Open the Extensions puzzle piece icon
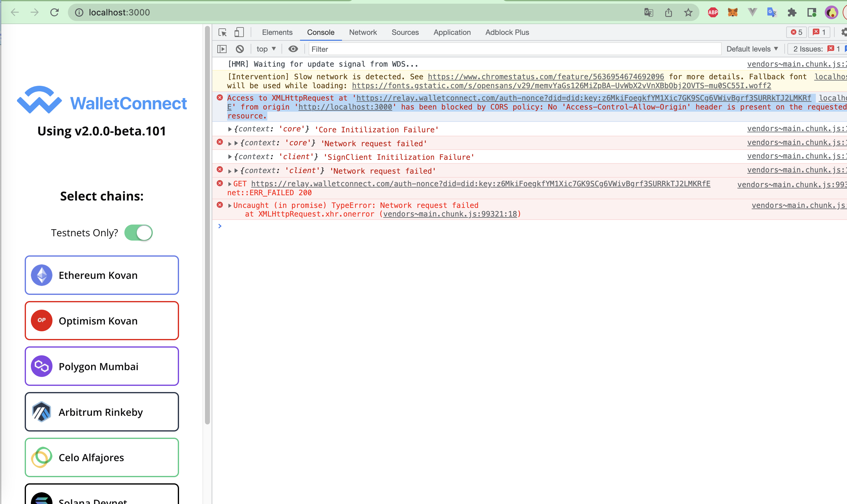 click(792, 13)
